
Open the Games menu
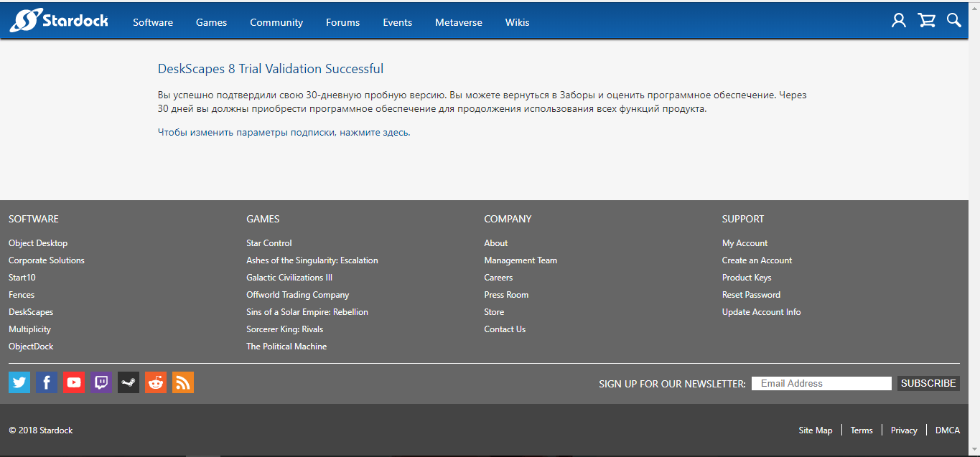click(211, 22)
